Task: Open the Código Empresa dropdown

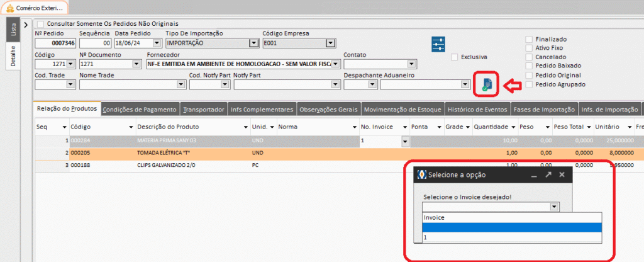Action: point(330,43)
